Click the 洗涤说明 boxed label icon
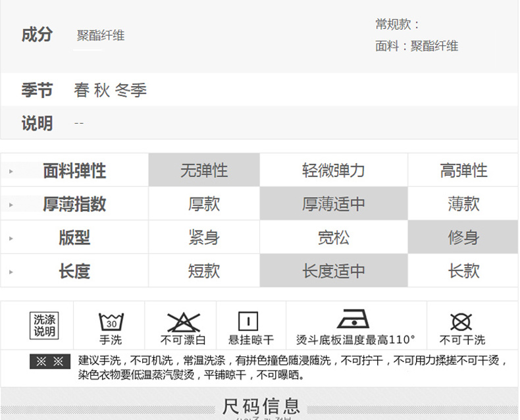Screen dimensions: 520x420 pos(44,325)
